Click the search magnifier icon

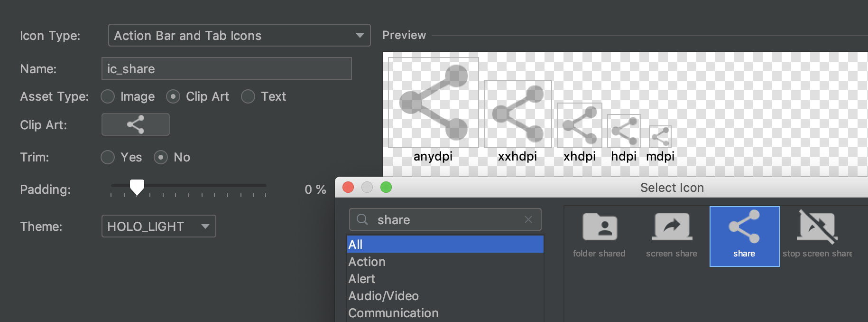(x=362, y=219)
